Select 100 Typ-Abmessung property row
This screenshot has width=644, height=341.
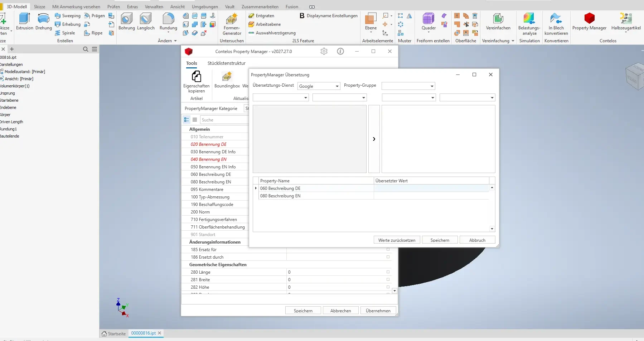coord(215,197)
